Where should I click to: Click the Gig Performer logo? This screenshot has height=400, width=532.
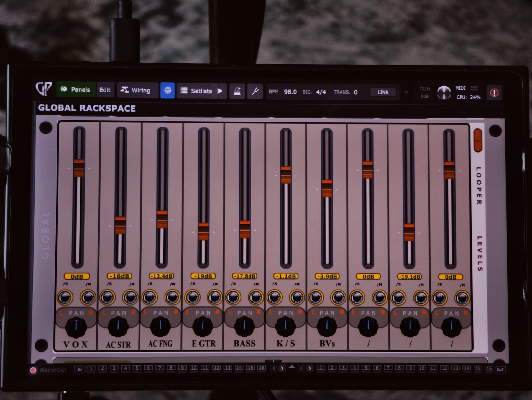pyautogui.click(x=44, y=88)
